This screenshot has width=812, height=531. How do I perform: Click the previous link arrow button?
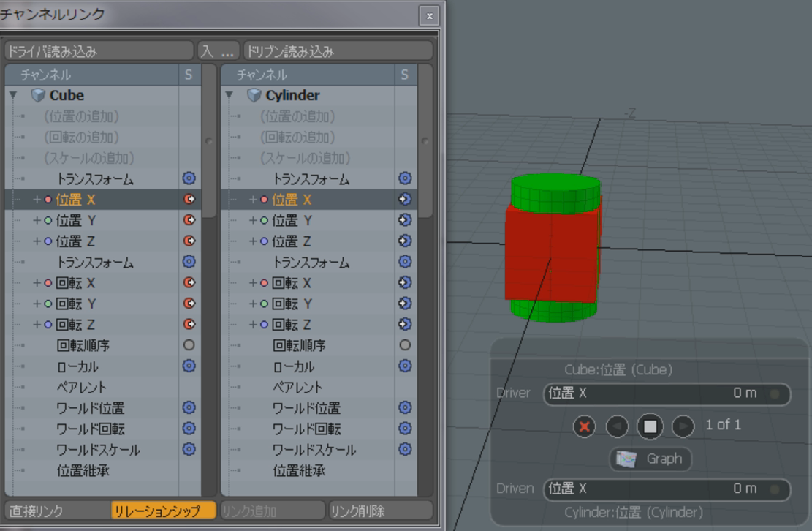pos(617,426)
